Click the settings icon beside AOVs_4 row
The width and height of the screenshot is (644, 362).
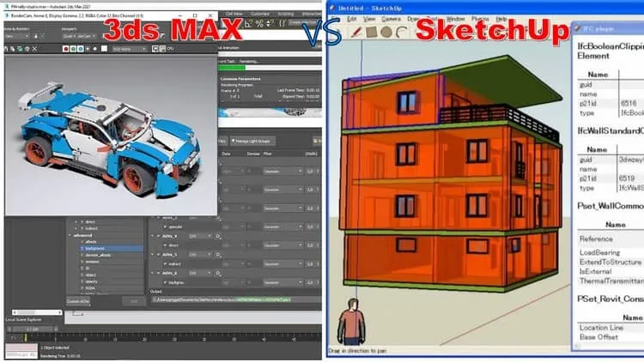218,237
